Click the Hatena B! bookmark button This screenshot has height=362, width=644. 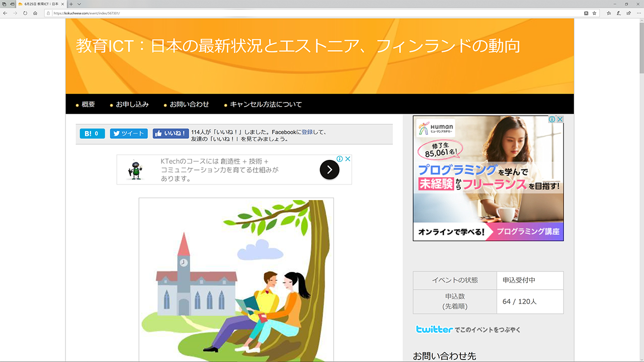tap(92, 134)
